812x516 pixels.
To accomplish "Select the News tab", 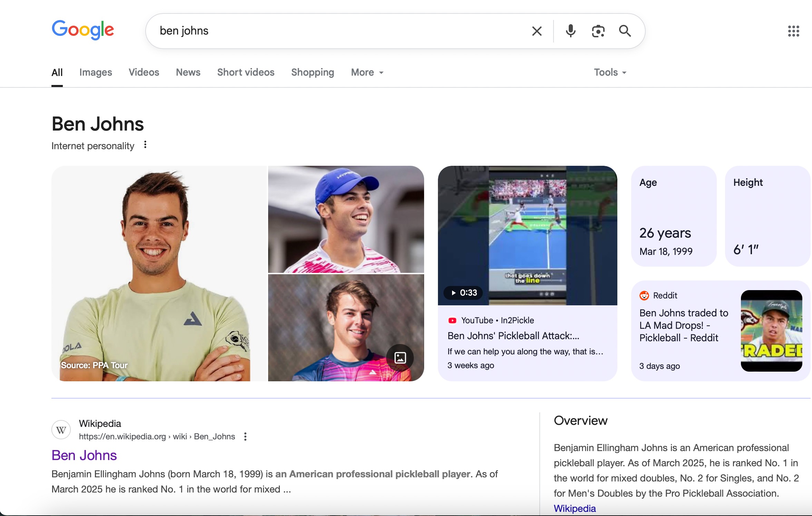I will point(188,72).
